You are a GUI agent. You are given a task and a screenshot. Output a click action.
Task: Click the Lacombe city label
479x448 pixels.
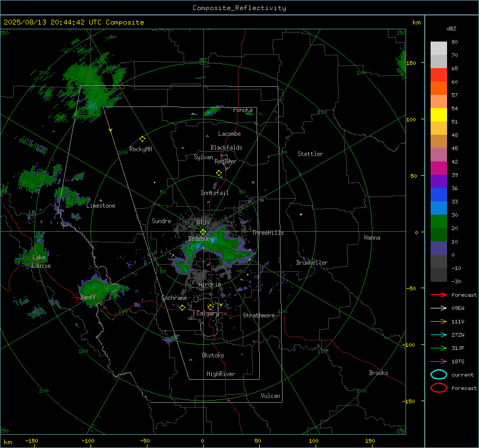point(229,134)
